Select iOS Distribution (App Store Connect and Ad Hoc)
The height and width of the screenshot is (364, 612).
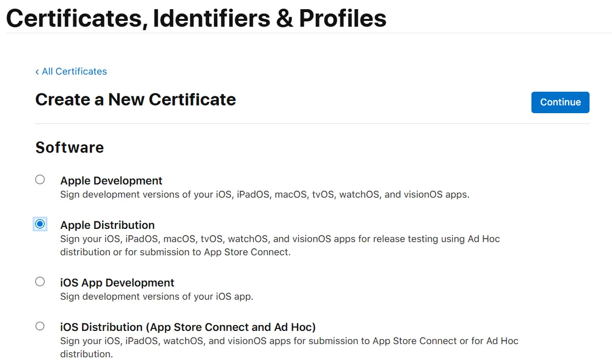click(40, 325)
